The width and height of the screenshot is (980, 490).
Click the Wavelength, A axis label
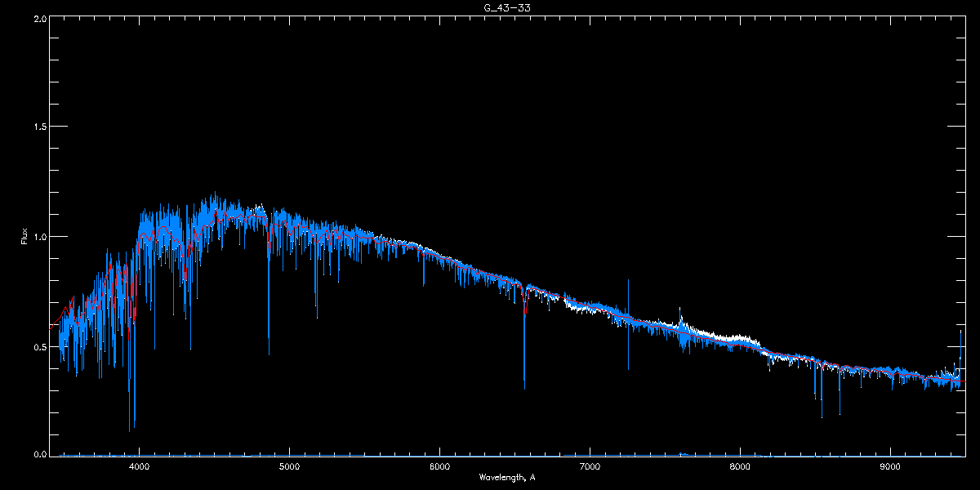[x=506, y=477]
